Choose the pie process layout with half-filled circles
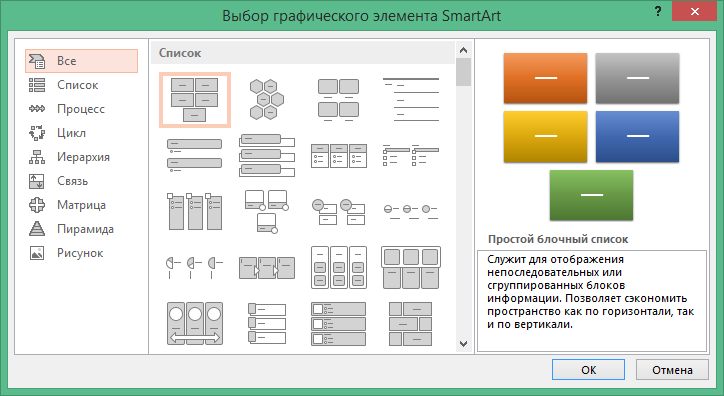Screen dimensions: 724x396 point(194,268)
